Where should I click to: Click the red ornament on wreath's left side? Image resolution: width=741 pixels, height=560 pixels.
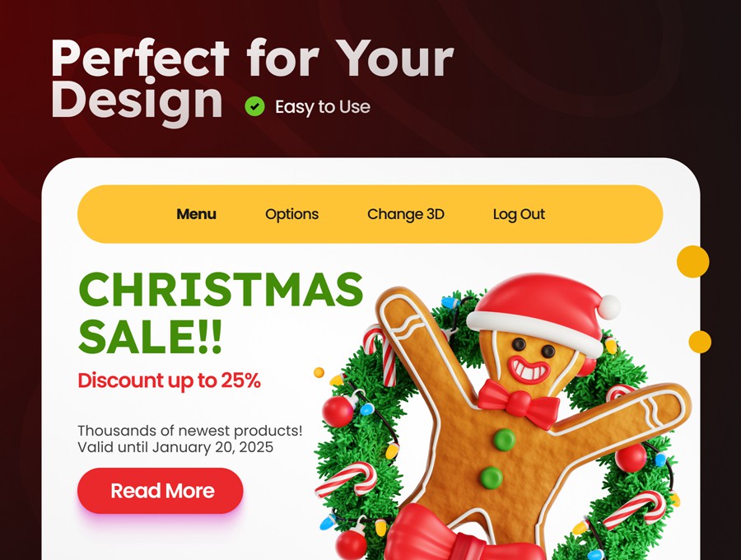pyautogui.click(x=338, y=410)
